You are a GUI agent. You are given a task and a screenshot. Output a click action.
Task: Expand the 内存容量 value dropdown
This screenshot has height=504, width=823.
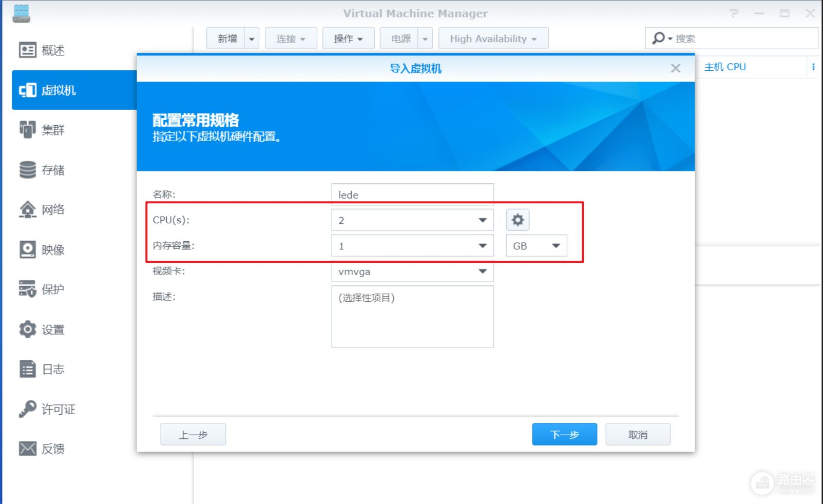click(x=482, y=246)
